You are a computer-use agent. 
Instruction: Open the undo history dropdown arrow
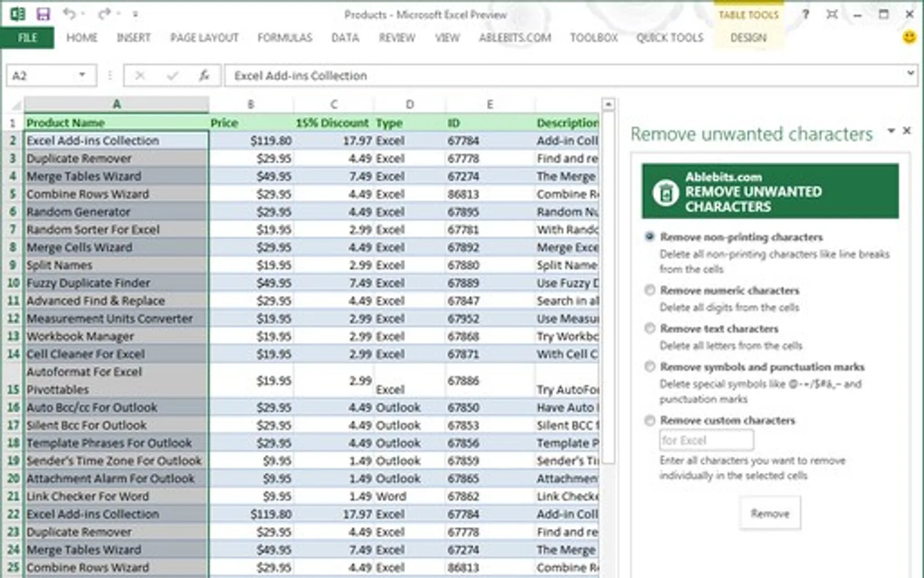pyautogui.click(x=83, y=13)
